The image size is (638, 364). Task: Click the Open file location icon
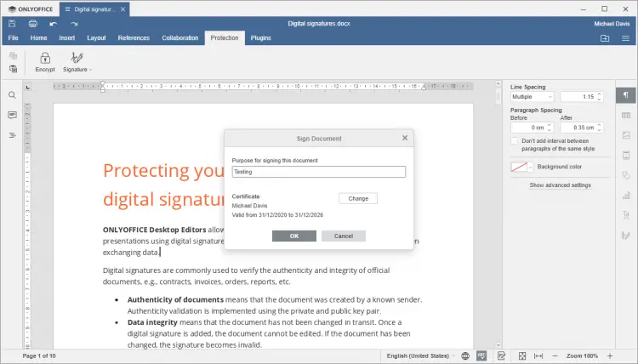[605, 37]
